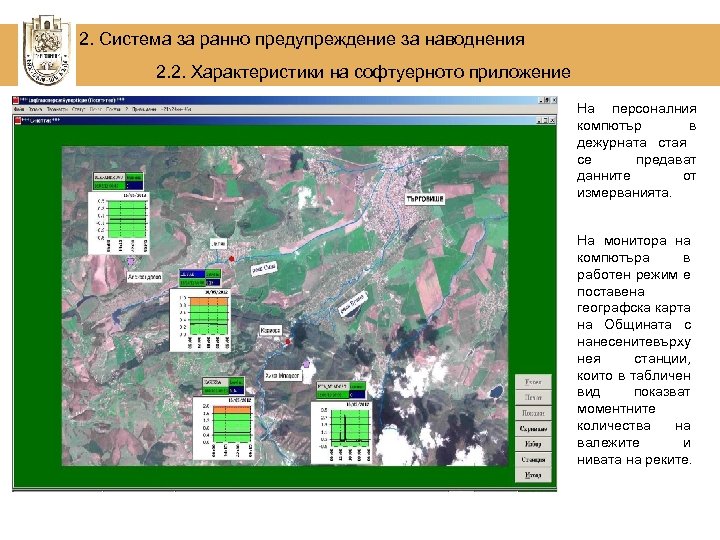
Task: Click the red station marker near the Кралево label
Action: click(x=288, y=342)
